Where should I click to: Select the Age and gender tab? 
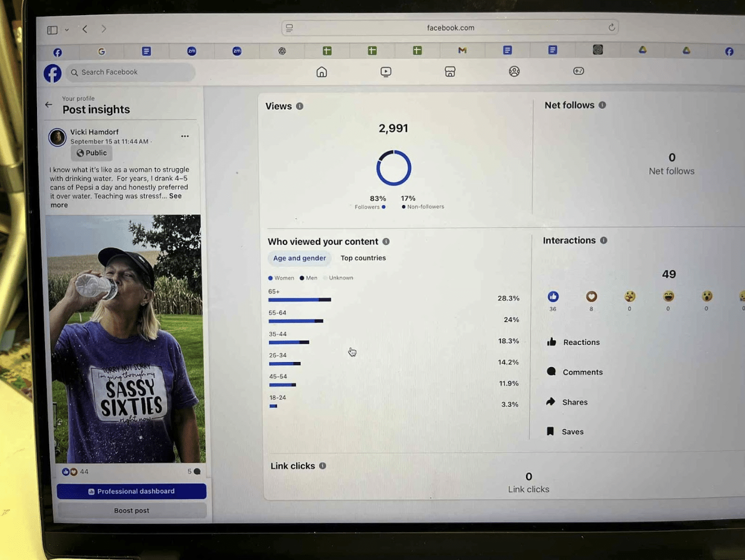tap(299, 258)
